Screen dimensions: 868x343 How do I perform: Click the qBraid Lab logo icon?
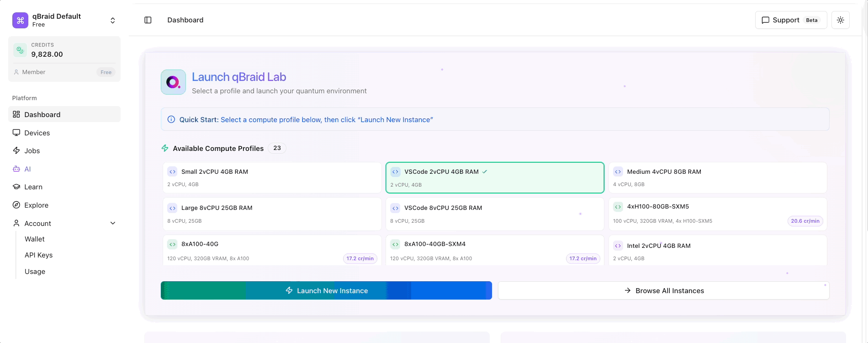(x=173, y=82)
